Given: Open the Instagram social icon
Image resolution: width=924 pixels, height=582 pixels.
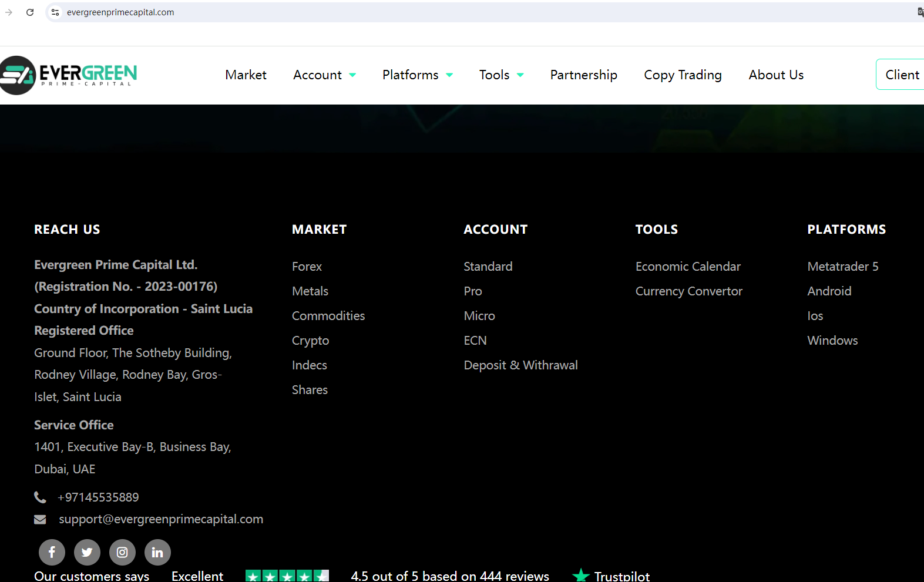Looking at the screenshot, I should pos(122,552).
